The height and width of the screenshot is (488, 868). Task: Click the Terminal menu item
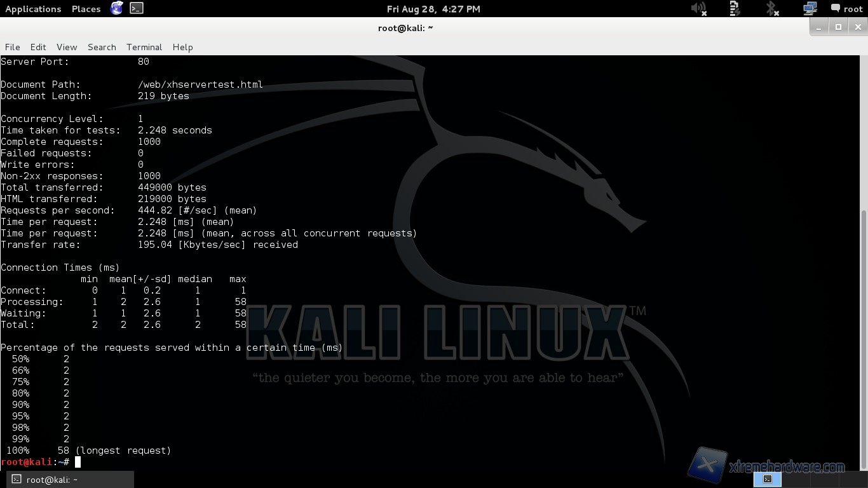click(144, 47)
